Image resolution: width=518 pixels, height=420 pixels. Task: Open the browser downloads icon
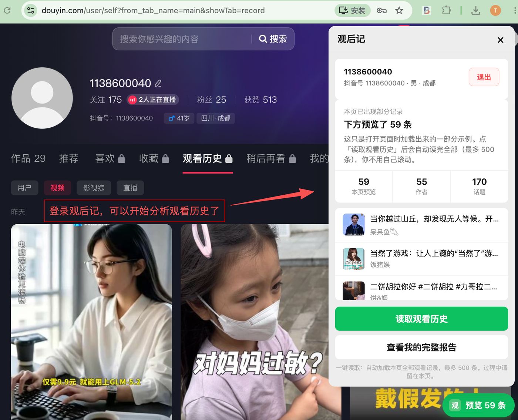click(476, 10)
